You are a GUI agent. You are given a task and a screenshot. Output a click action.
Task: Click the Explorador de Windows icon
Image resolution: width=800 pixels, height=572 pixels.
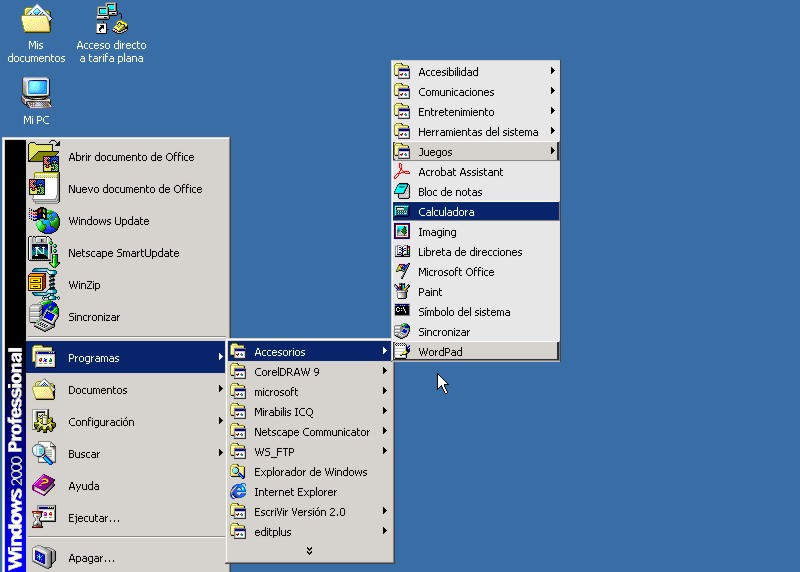pos(238,471)
